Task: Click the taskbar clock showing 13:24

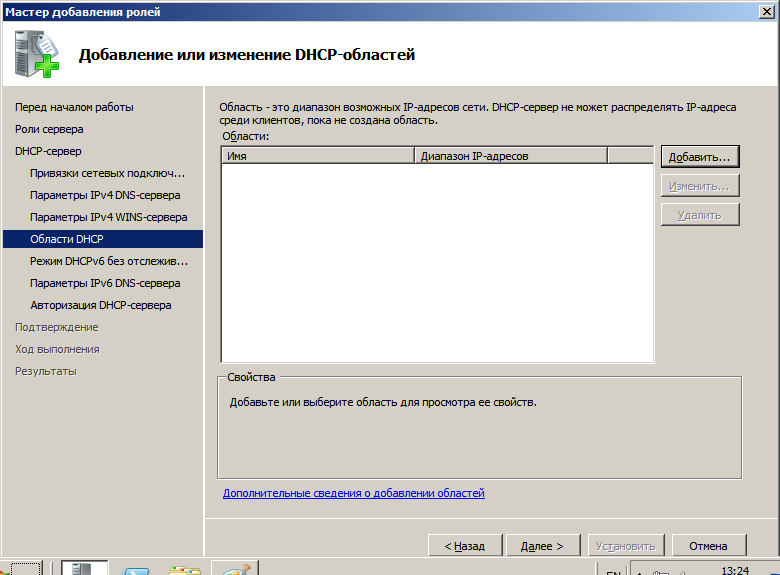Action: coord(734,570)
